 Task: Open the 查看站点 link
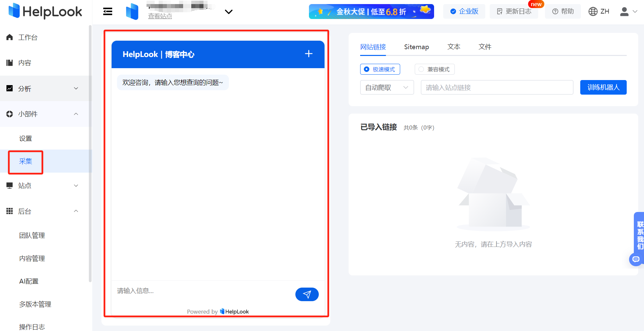click(x=160, y=16)
